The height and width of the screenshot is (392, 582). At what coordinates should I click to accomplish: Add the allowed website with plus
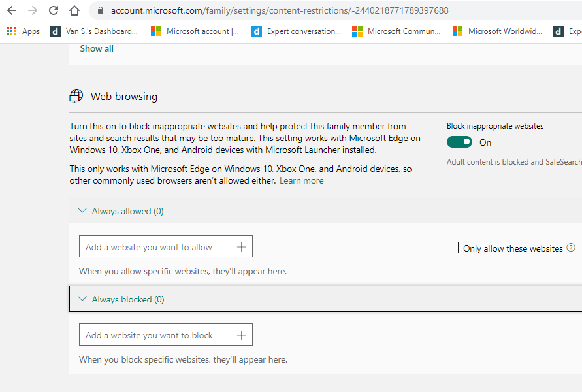tap(242, 247)
